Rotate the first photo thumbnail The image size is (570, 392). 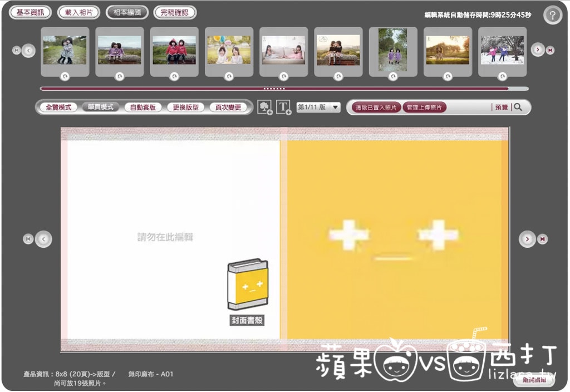click(65, 77)
